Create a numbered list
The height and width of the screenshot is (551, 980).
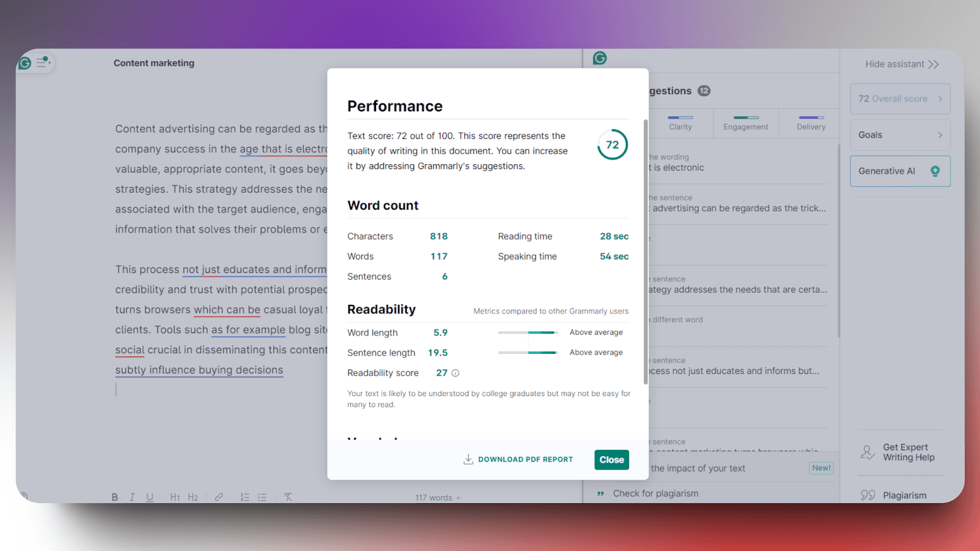coord(245,497)
